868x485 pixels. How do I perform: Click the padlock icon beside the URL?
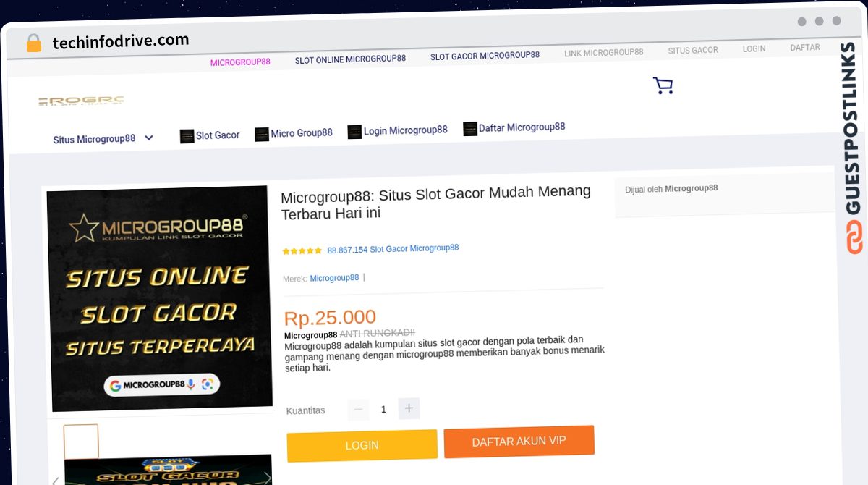[x=33, y=43]
